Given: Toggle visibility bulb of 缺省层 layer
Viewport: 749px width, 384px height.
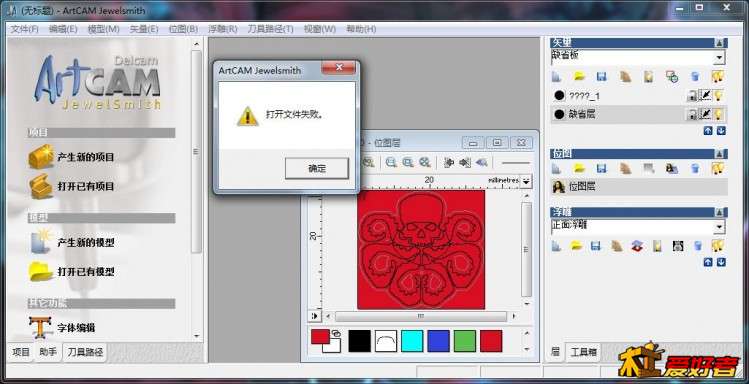Looking at the screenshot, I should 718,114.
